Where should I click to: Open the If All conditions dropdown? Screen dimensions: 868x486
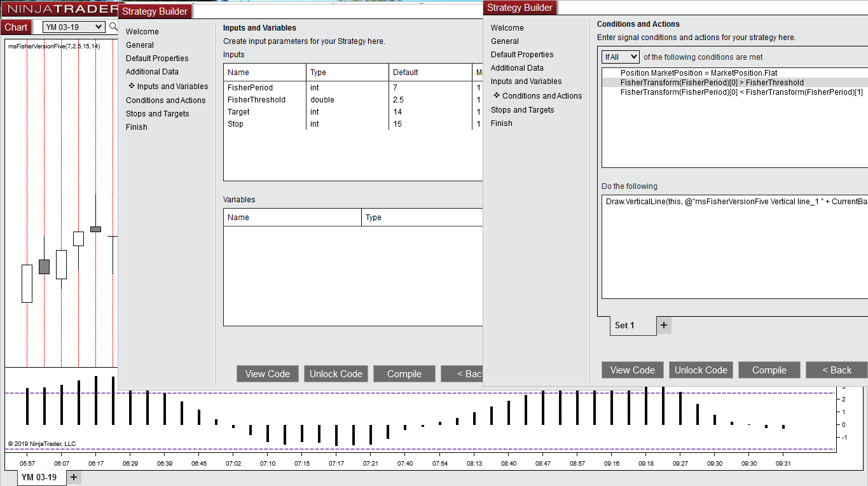tap(621, 57)
